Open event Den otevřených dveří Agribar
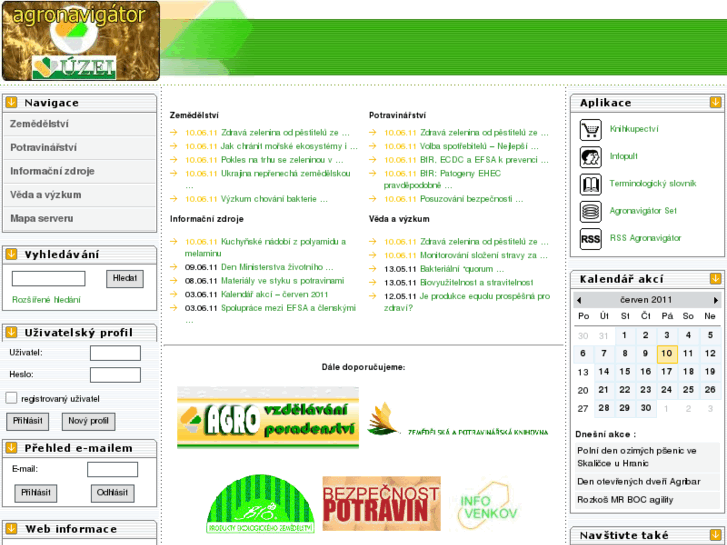 [x=647, y=481]
